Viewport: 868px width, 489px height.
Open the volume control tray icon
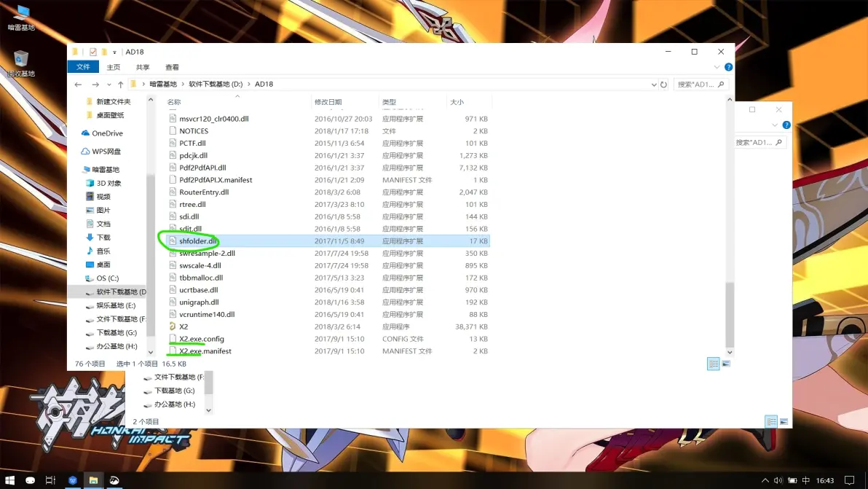coord(778,480)
